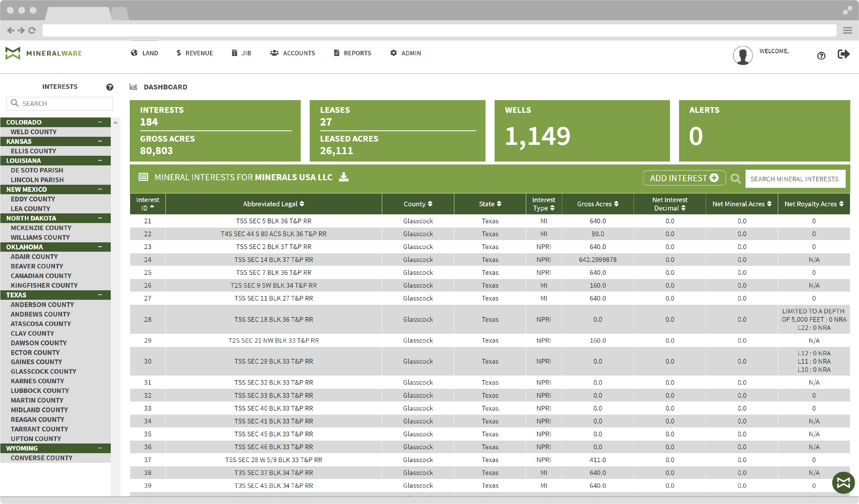Image resolution: width=859 pixels, height=504 pixels.
Task: Click the MineralWare logo
Action: tap(44, 53)
